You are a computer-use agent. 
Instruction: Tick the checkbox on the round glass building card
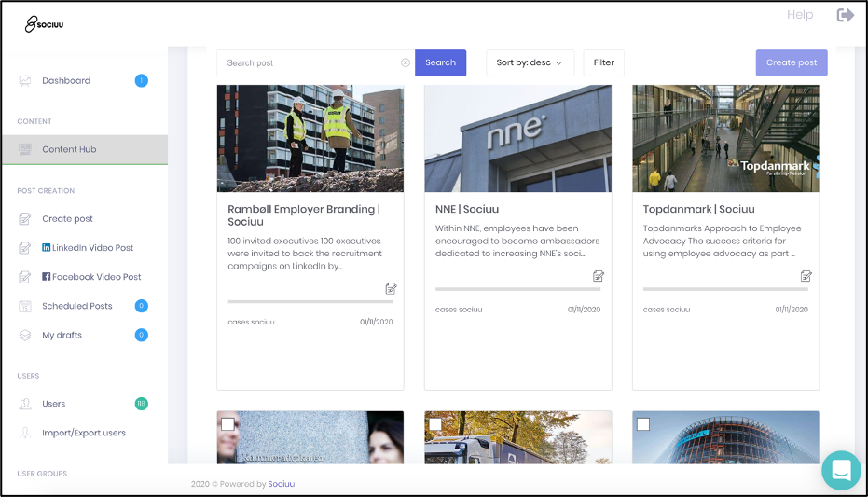pyautogui.click(x=642, y=424)
